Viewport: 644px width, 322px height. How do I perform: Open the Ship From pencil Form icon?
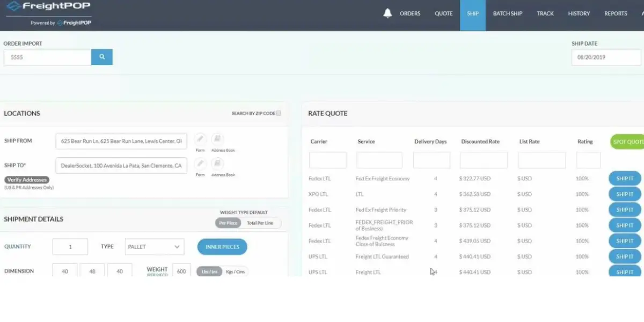[200, 138]
